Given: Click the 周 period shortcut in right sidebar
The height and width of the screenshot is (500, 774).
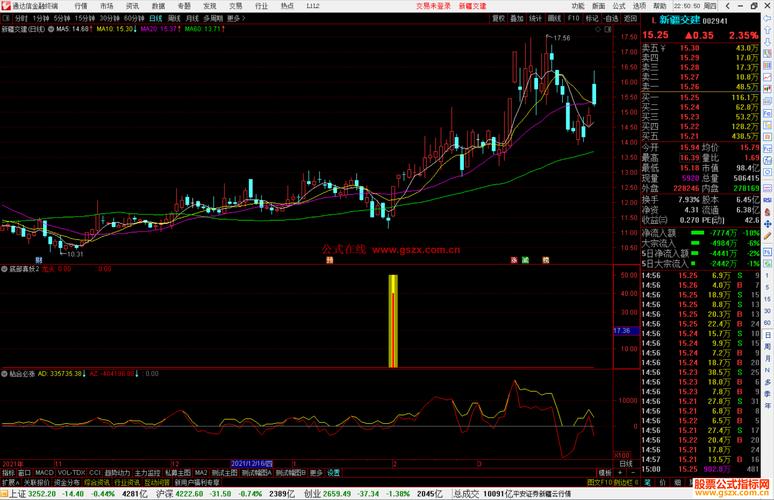Looking at the screenshot, I should (x=768, y=346).
